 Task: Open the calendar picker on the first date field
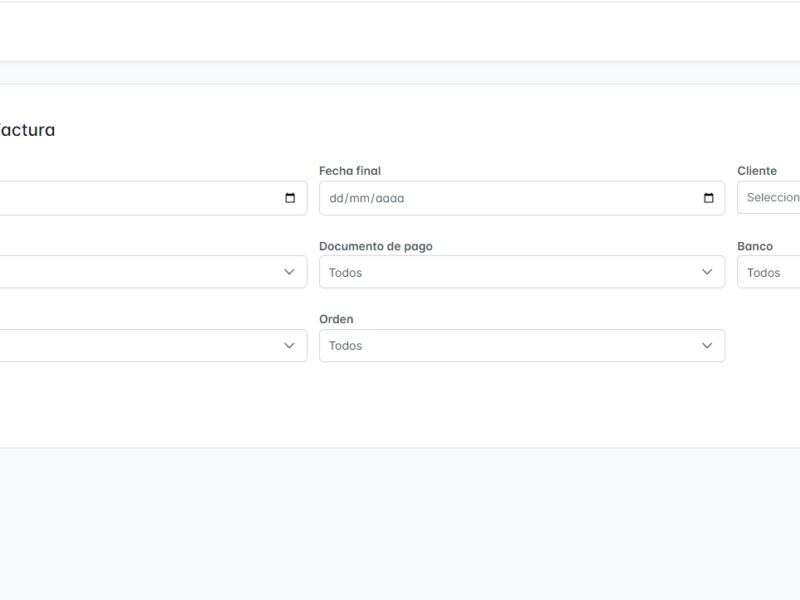pos(290,198)
